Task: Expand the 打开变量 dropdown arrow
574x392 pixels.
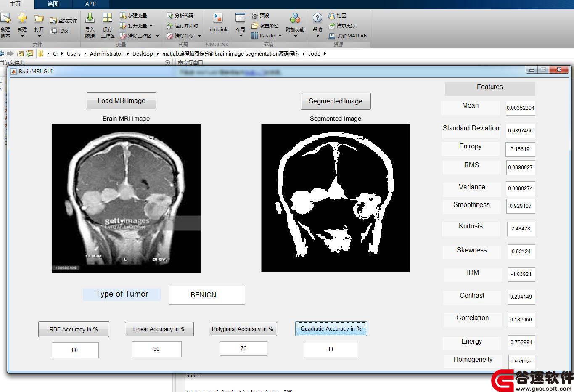Action: coord(151,26)
